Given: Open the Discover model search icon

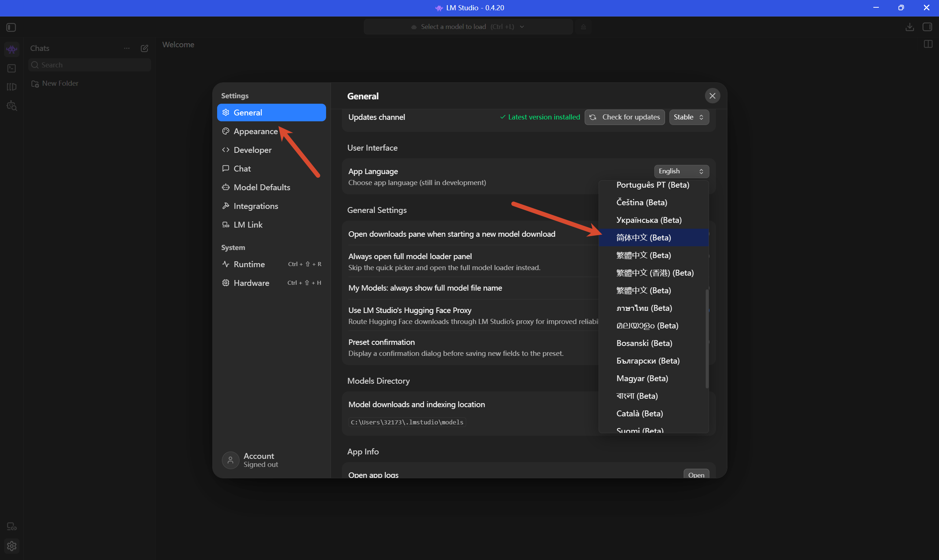Looking at the screenshot, I should pos(12,106).
